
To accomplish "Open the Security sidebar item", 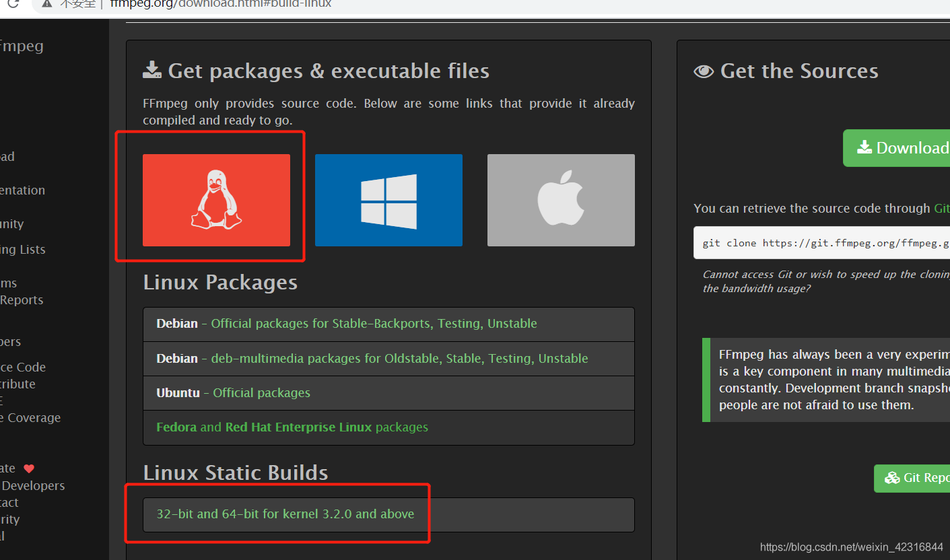I will 9,520.
